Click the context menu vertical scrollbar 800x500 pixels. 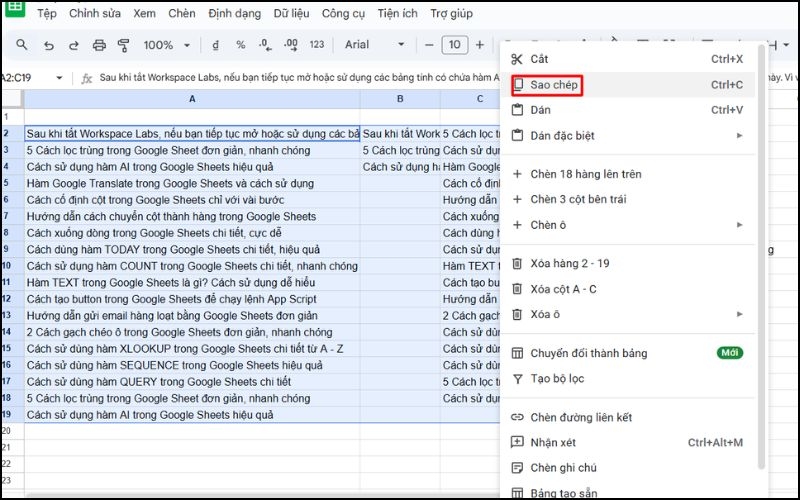[761, 258]
